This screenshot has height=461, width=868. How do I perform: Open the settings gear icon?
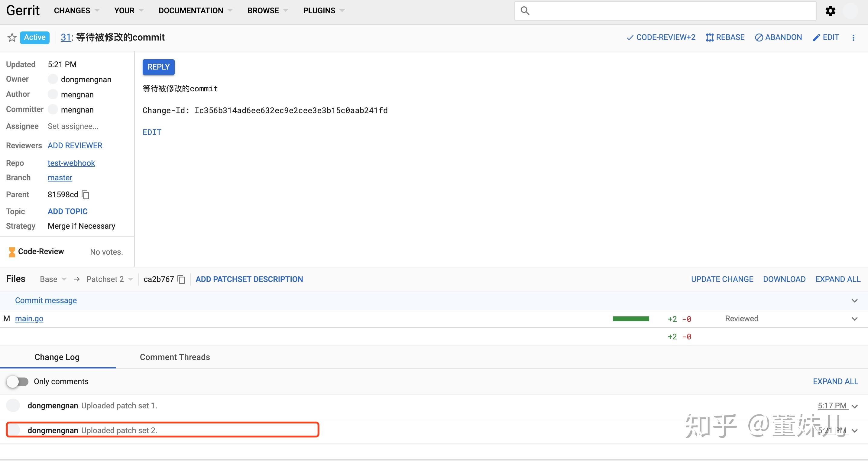[x=830, y=11]
